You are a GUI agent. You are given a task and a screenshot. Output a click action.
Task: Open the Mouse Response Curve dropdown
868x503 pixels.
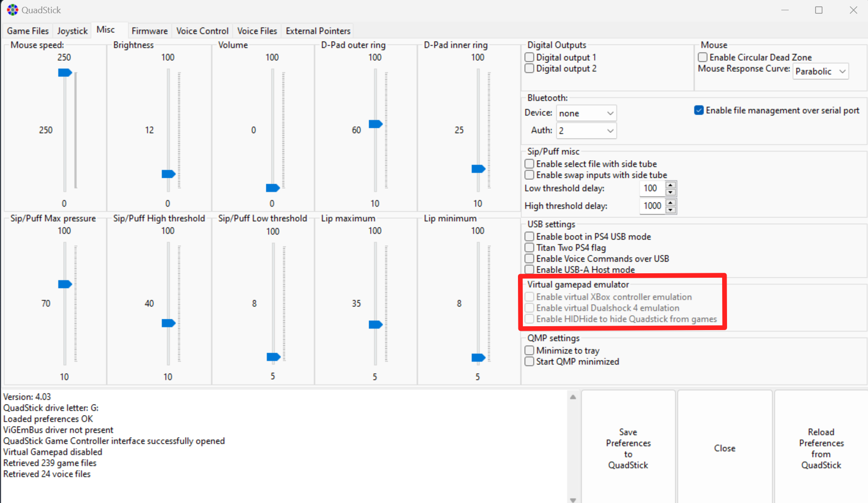click(821, 72)
